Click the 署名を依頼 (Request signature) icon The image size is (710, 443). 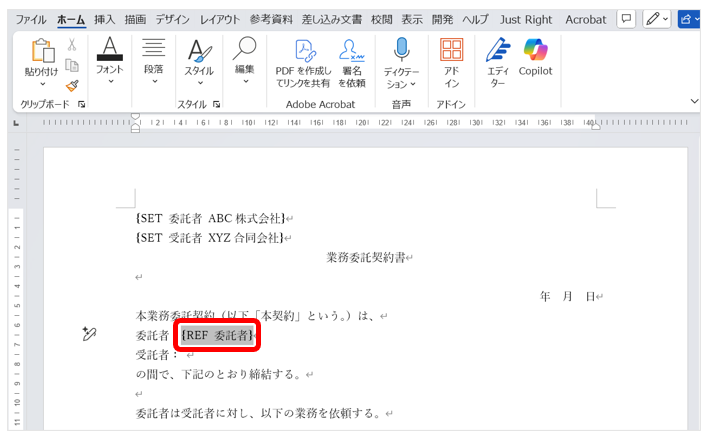click(351, 50)
